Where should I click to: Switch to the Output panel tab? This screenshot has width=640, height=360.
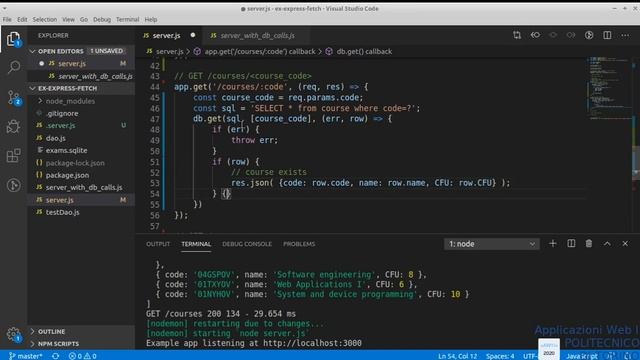tap(158, 244)
